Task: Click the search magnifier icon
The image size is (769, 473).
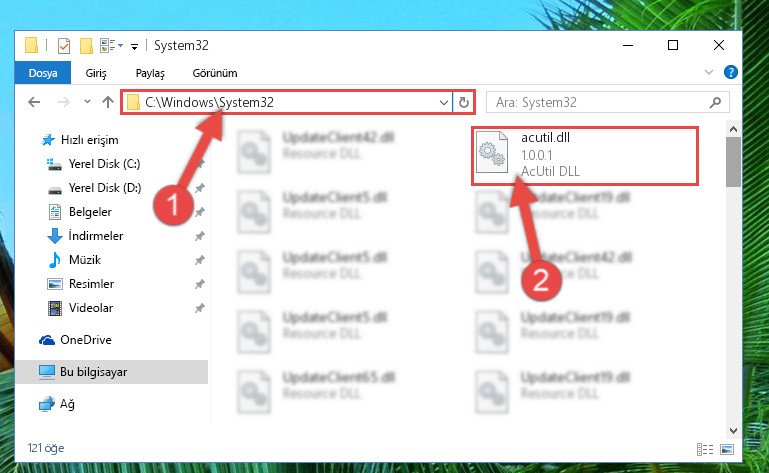Action: pyautogui.click(x=716, y=102)
